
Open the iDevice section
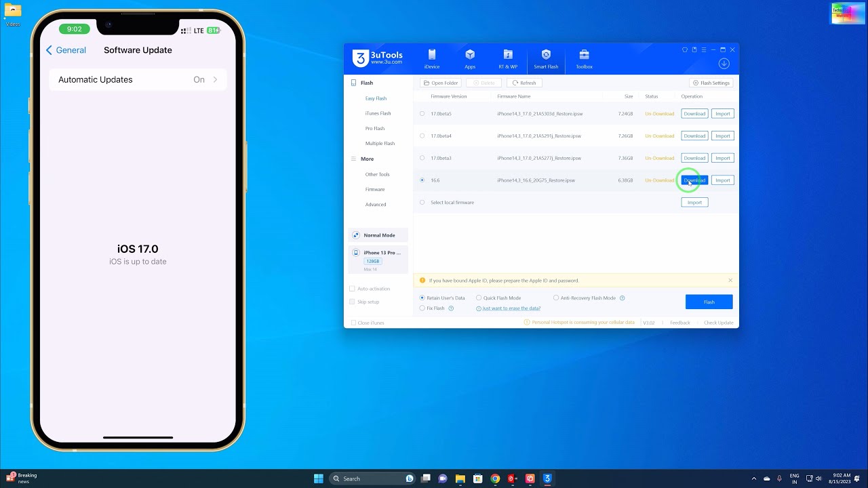[431, 59]
